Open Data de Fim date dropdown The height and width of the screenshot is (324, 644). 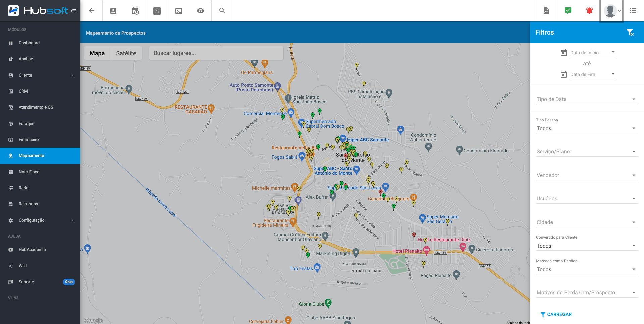(593, 74)
